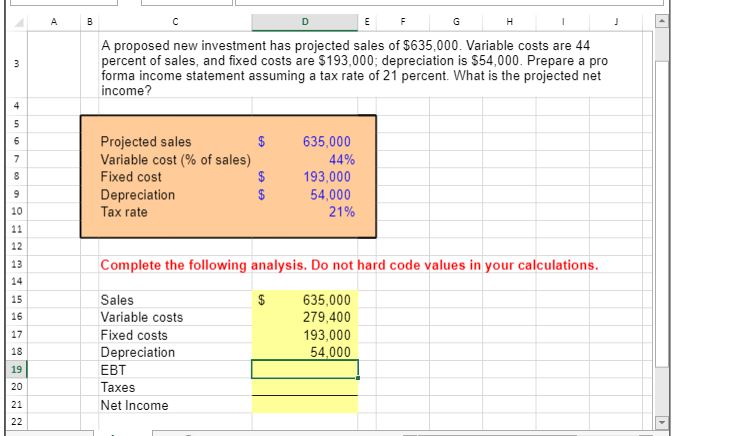Click the problem description text in row 3
Viewport: 753px width, 436px height.
click(354, 68)
